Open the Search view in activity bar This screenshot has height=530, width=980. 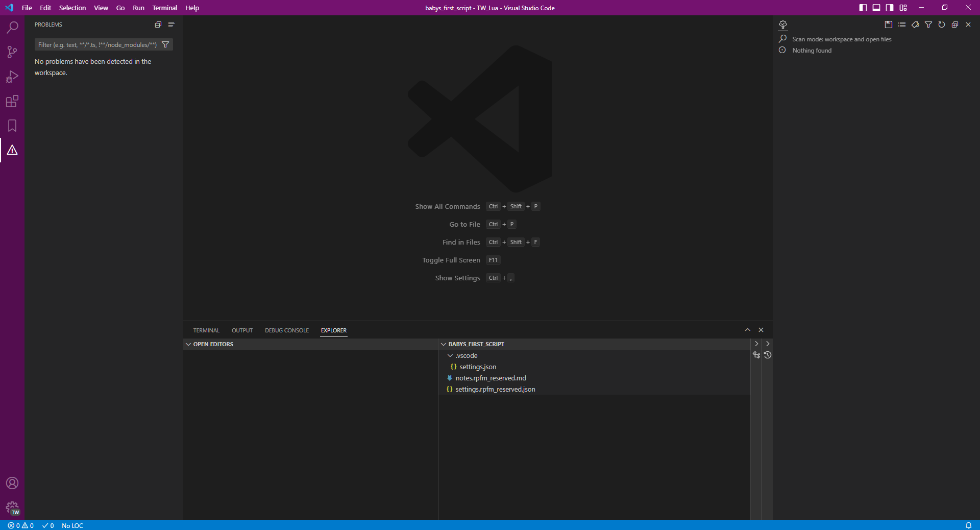tap(12, 28)
